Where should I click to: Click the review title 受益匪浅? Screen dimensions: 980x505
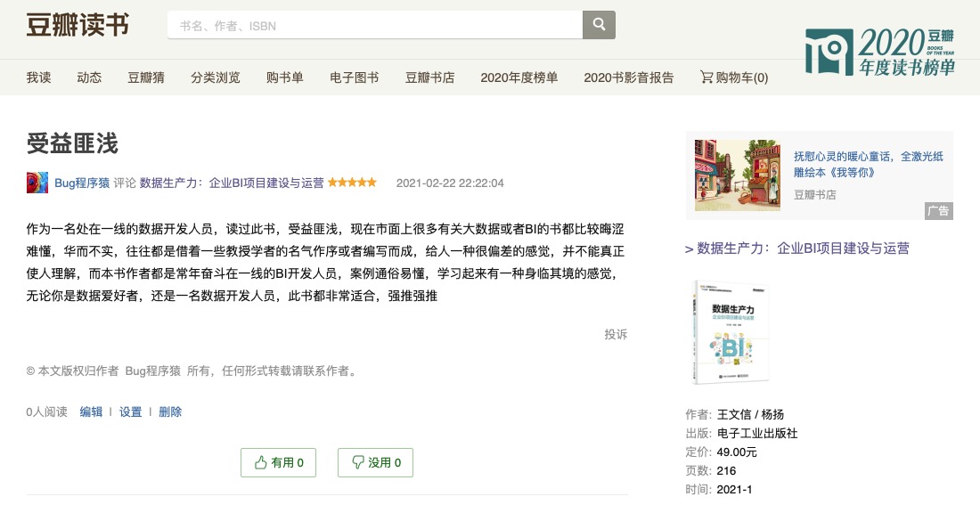[72, 143]
